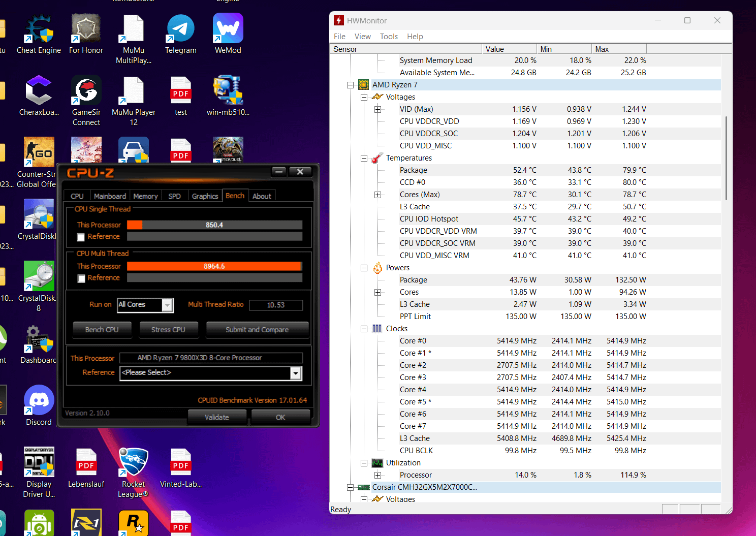Collapse the Clocks section

tap(364, 329)
